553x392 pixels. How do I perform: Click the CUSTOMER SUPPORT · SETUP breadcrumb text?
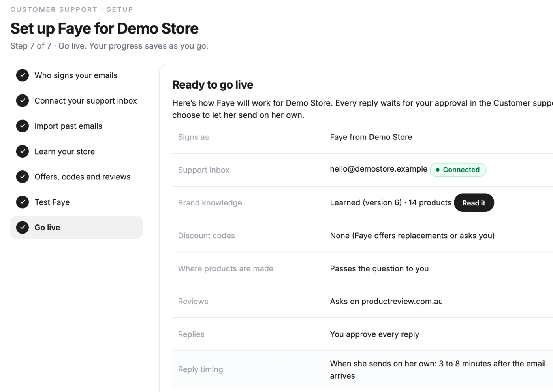(72, 9)
